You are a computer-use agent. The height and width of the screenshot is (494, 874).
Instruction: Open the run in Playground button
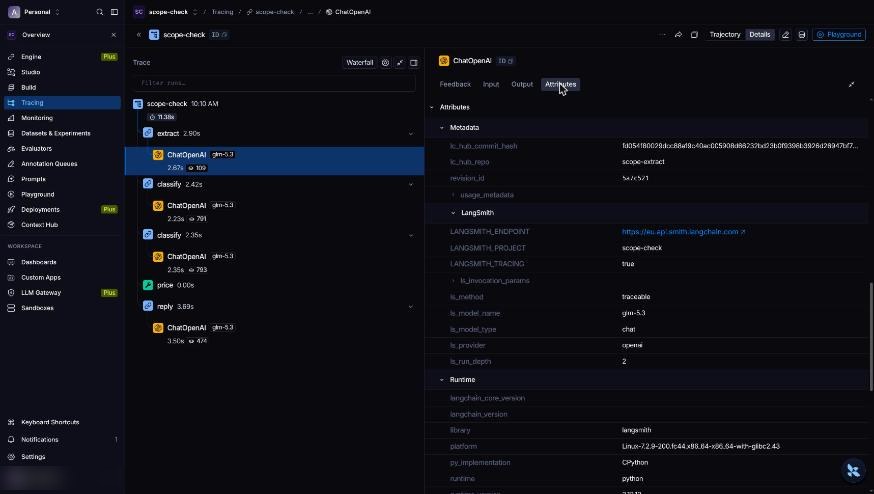pos(839,35)
